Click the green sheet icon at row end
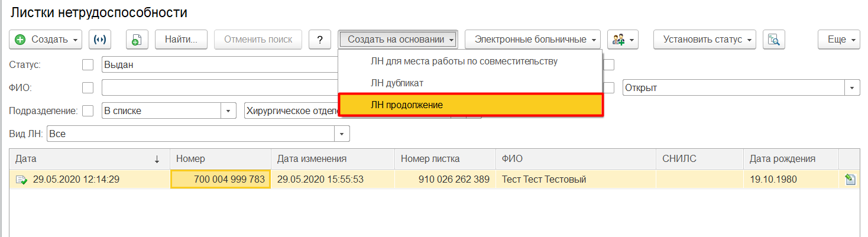The width and height of the screenshot is (868, 237). [x=850, y=180]
